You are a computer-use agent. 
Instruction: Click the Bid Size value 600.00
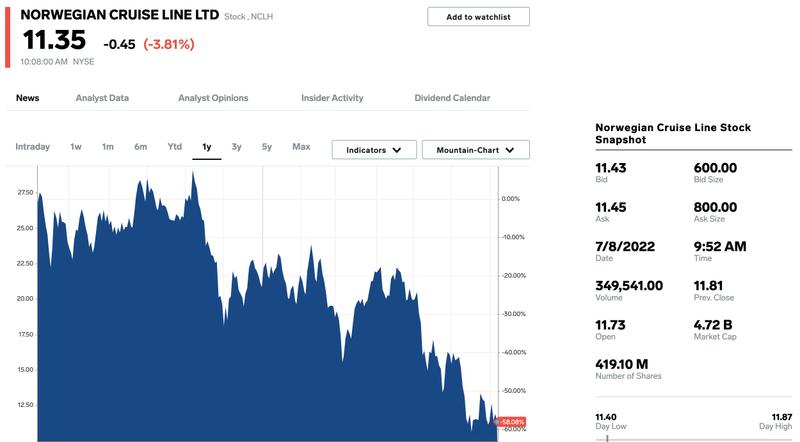[x=715, y=168]
